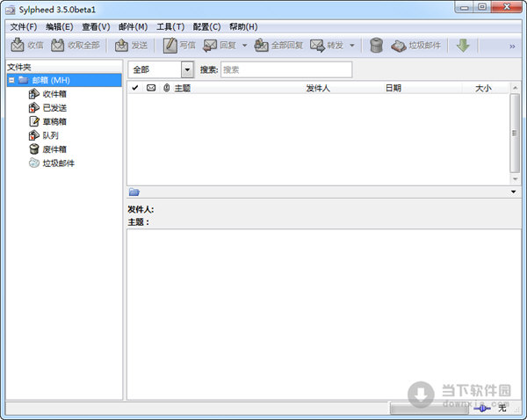This screenshot has height=420, width=527.
Task: Open the 查看(V) menu
Action: [x=96, y=26]
